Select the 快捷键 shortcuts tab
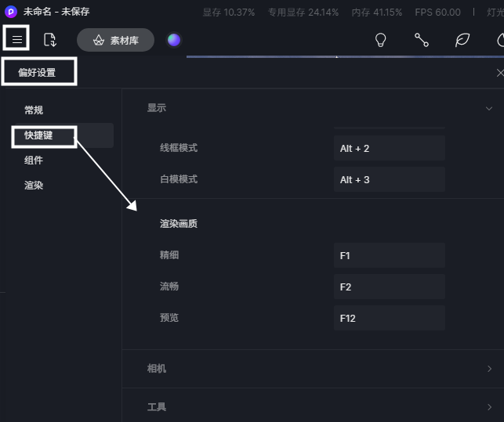 pos(38,135)
